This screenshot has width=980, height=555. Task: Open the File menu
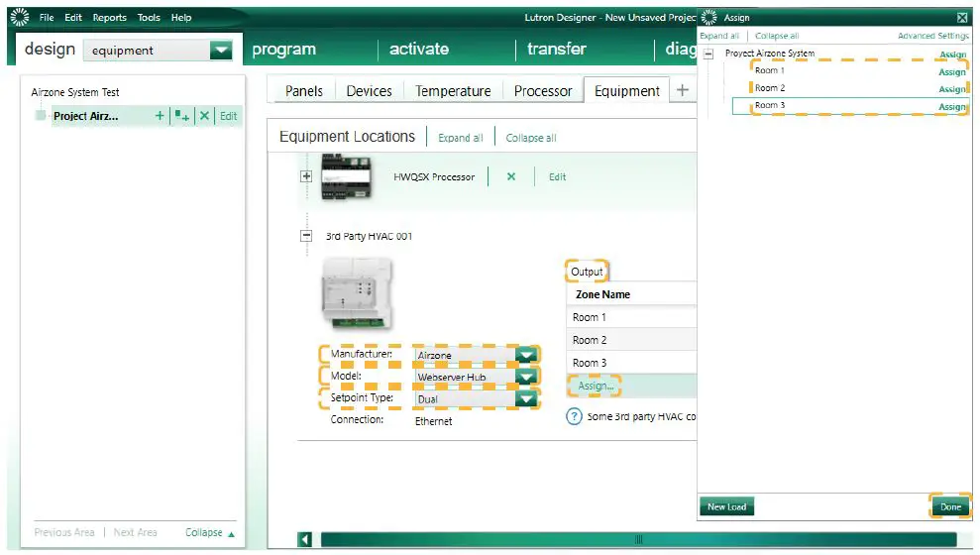coord(47,18)
